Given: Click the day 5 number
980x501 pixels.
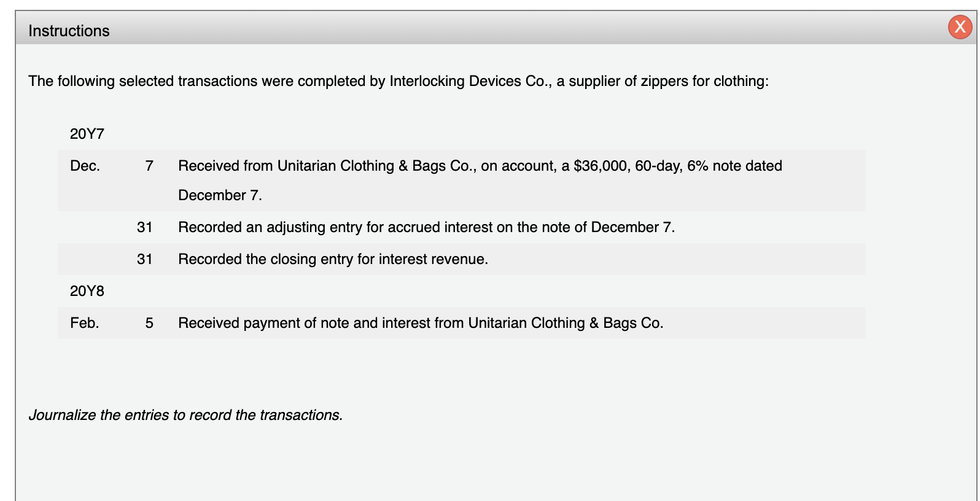Looking at the screenshot, I should click(149, 321).
